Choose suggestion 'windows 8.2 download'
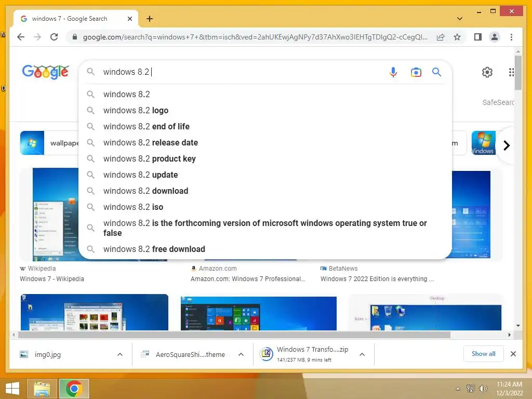Image resolution: width=532 pixels, height=399 pixels. point(265,191)
